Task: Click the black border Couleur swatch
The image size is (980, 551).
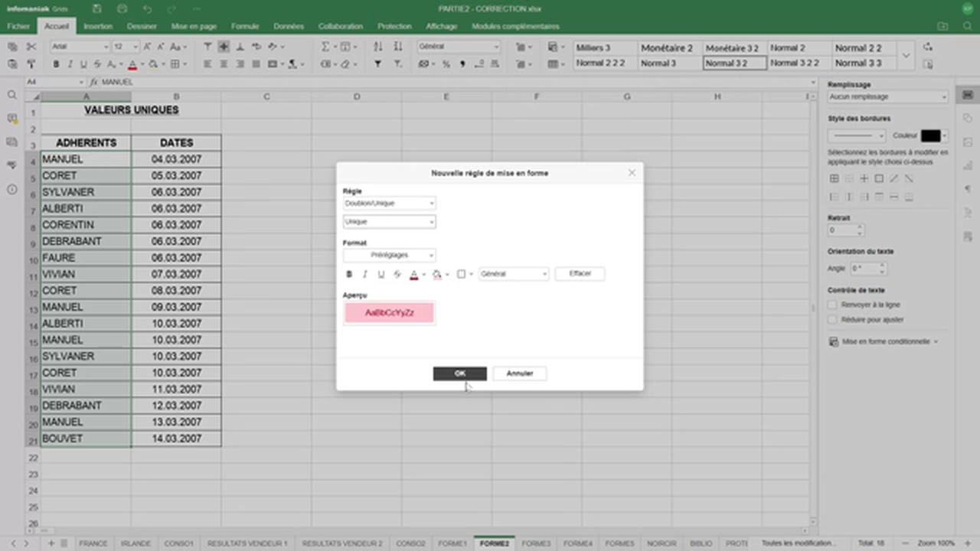Action: pos(930,136)
